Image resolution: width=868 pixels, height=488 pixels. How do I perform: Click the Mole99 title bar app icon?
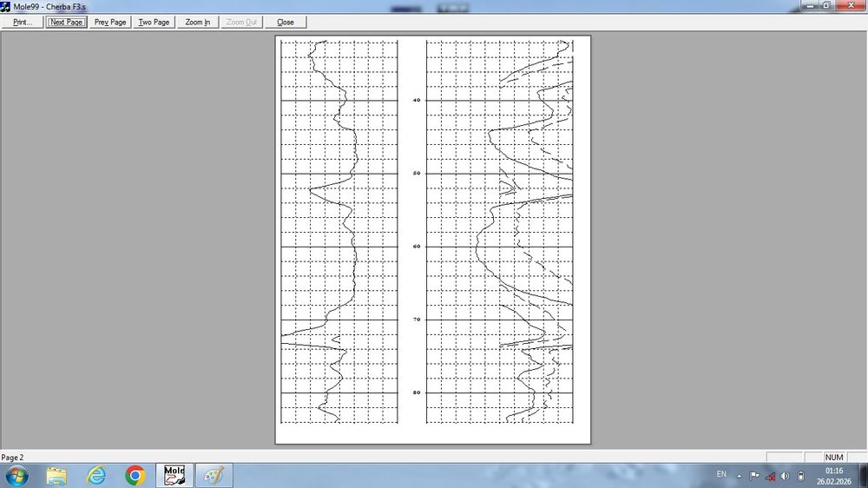click(x=5, y=7)
